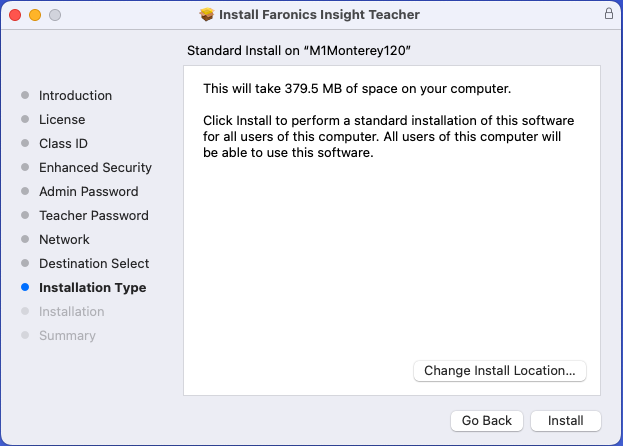Click the Installation Type step label
This screenshot has height=446, width=623.
coord(92,288)
